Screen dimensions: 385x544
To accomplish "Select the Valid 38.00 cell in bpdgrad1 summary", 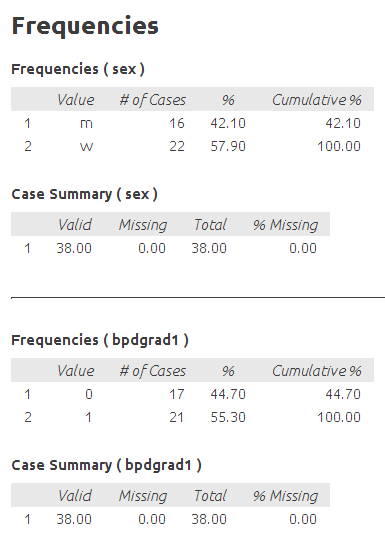I will tap(74, 519).
